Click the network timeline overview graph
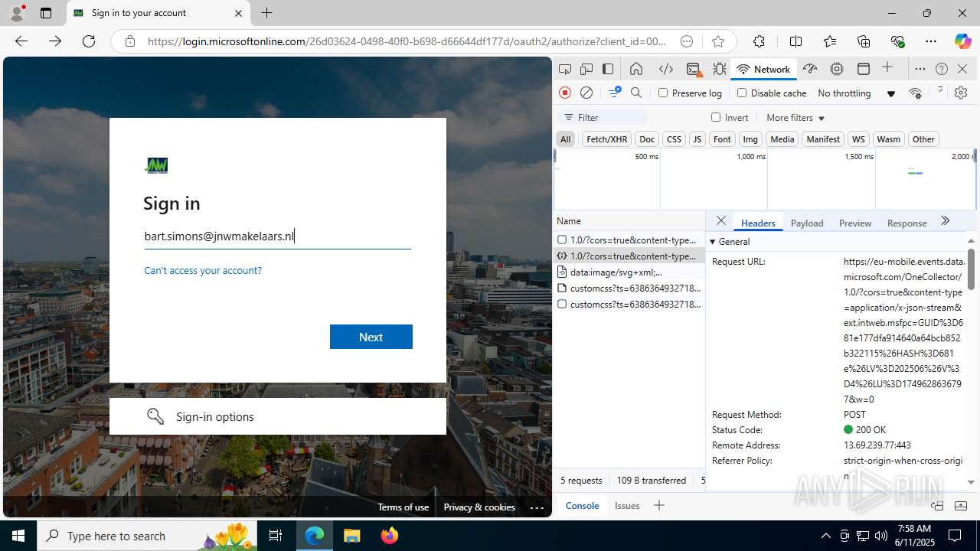This screenshot has width=980, height=551. pyautogui.click(x=765, y=179)
